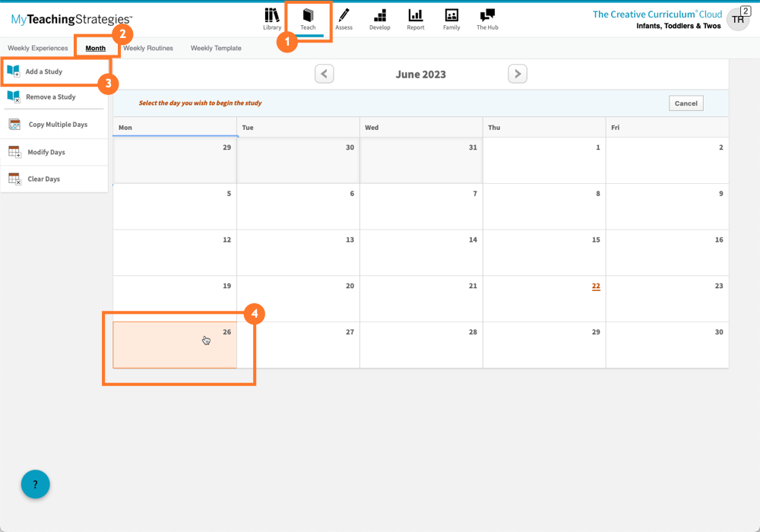The image size is (760, 532).
Task: Select June 26 as the study start day
Action: click(175, 344)
